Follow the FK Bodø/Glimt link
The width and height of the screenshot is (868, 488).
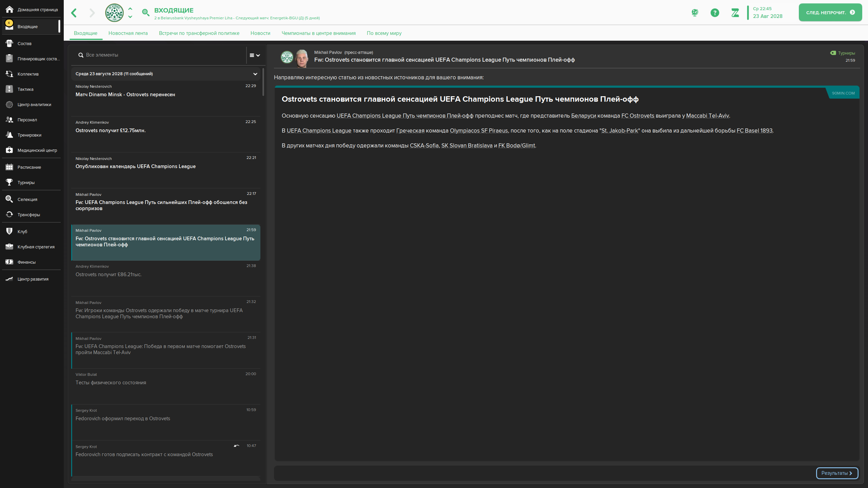pyautogui.click(x=516, y=146)
